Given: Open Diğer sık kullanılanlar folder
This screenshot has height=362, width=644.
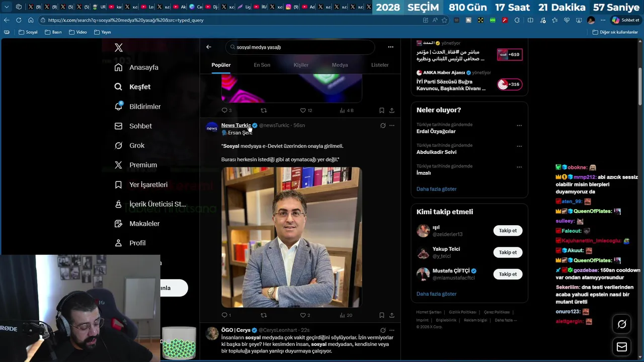Looking at the screenshot, I should coord(615,32).
